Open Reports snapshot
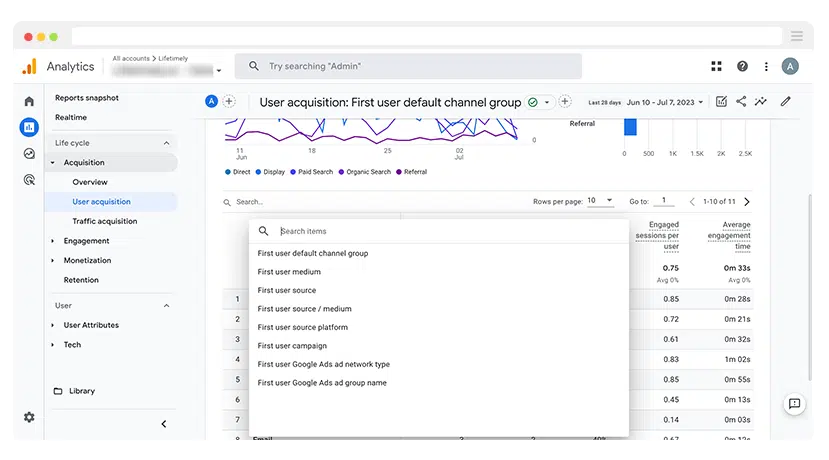829x460 pixels. (87, 98)
